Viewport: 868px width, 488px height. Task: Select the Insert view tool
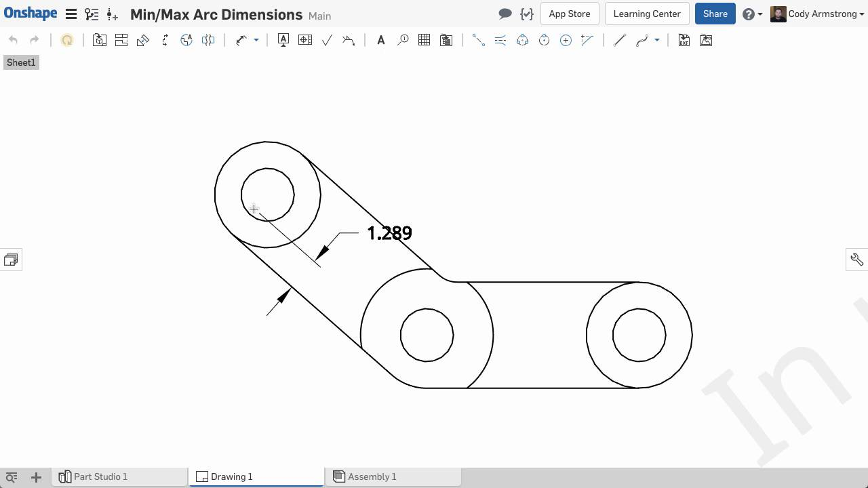100,41
